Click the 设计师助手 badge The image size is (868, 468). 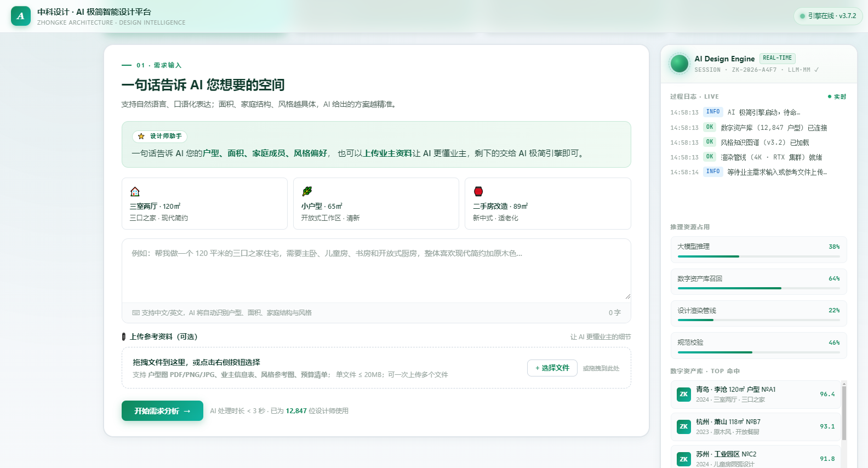point(159,136)
